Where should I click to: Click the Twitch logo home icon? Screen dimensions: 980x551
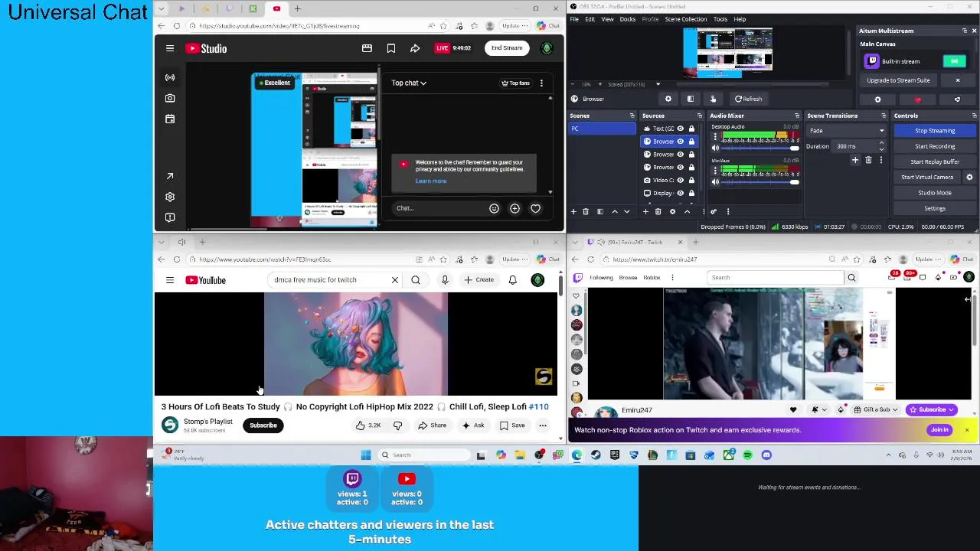(577, 278)
